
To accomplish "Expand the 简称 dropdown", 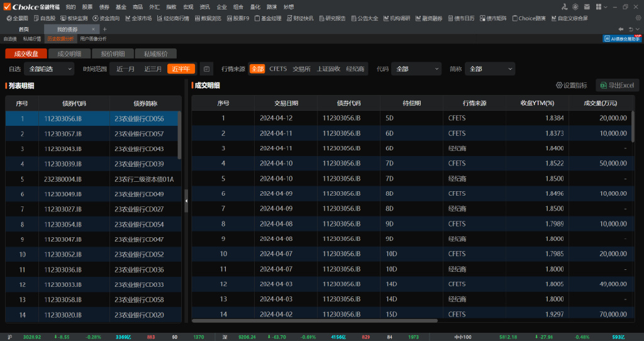I will coord(490,69).
